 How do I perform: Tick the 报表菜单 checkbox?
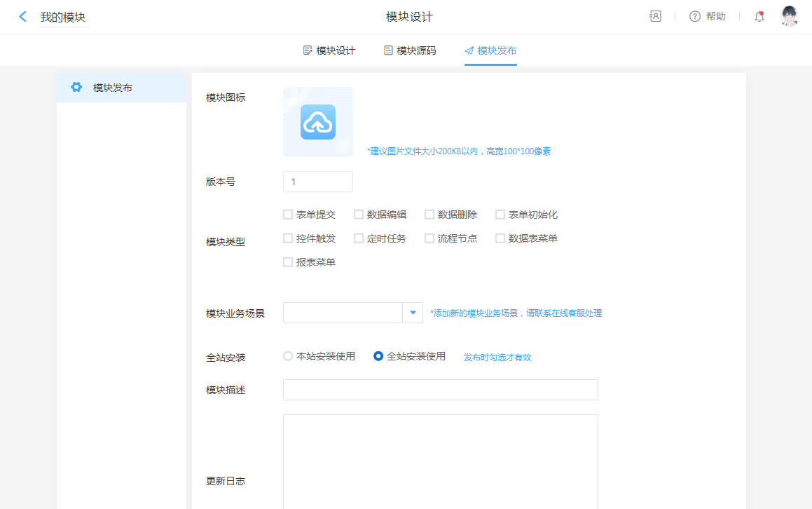tap(288, 262)
